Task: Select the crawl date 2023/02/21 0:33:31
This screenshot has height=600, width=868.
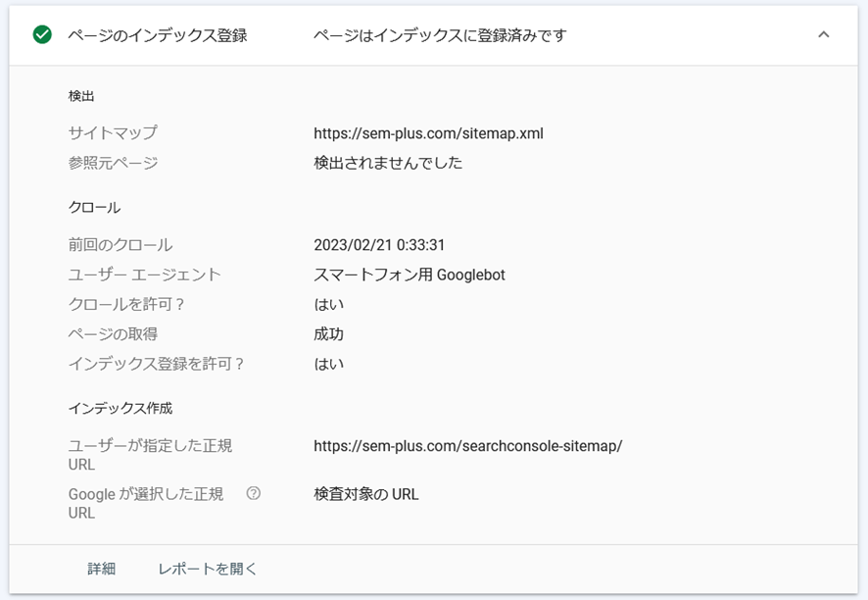Action: [379, 245]
